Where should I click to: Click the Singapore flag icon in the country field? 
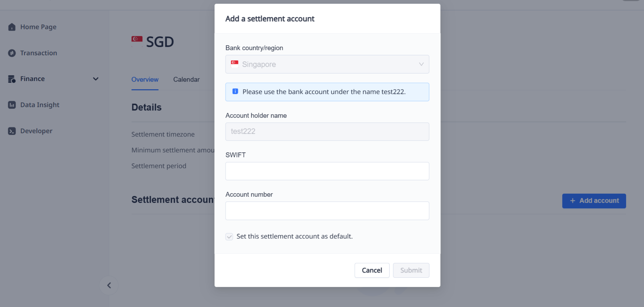[x=234, y=64]
